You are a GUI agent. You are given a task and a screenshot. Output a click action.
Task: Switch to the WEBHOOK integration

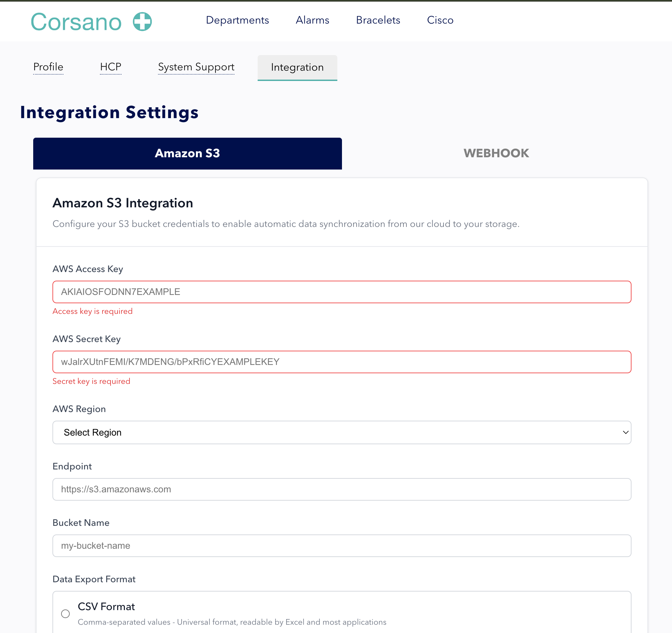496,153
